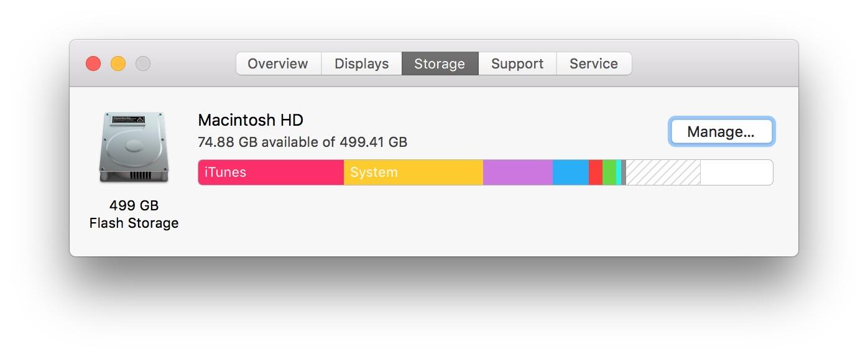
Task: Click the green storage bar segment
Action: (609, 172)
